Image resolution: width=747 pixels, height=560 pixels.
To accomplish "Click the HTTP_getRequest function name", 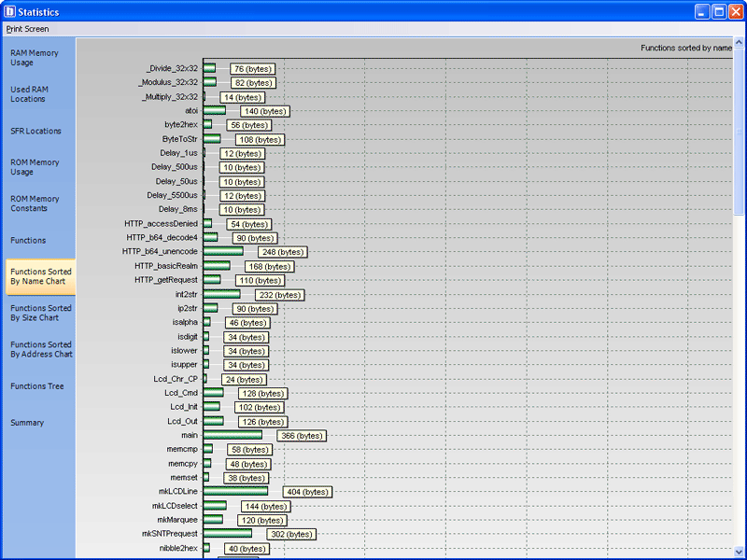I will click(166, 280).
